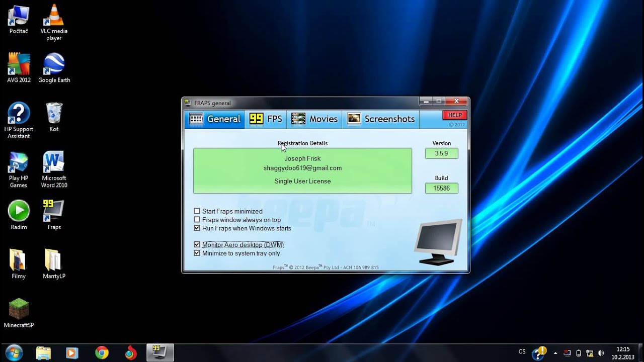The image size is (644, 362).
Task: Click the Fraps title bar icon
Action: pyautogui.click(x=188, y=103)
